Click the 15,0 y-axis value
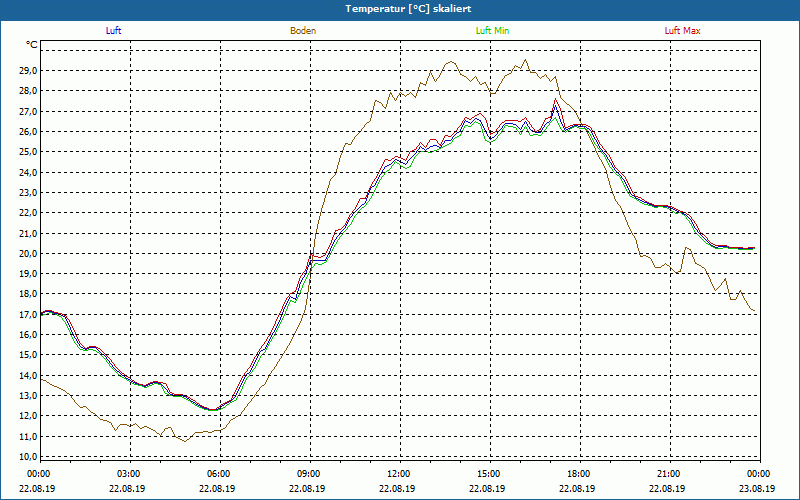Screen dimensions: 800x500 pos(28,355)
